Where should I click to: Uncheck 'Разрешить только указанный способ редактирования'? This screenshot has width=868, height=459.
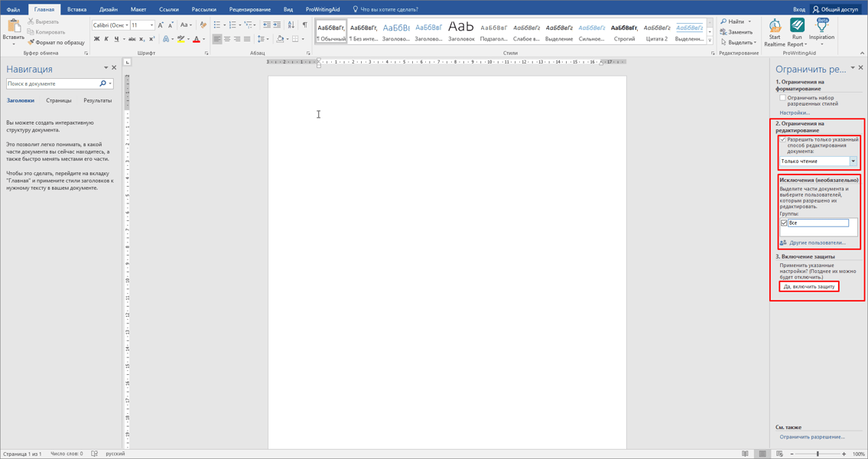(783, 140)
